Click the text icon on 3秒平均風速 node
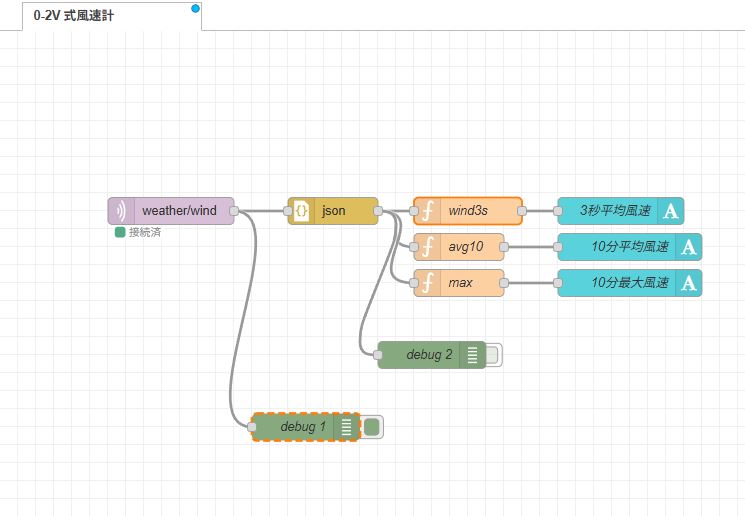The image size is (745, 516). (x=671, y=211)
